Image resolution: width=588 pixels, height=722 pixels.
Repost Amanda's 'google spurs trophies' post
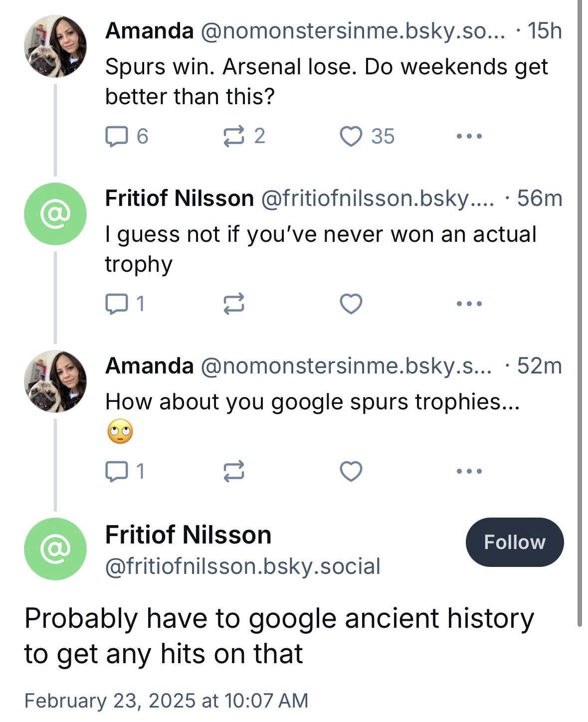(x=234, y=471)
